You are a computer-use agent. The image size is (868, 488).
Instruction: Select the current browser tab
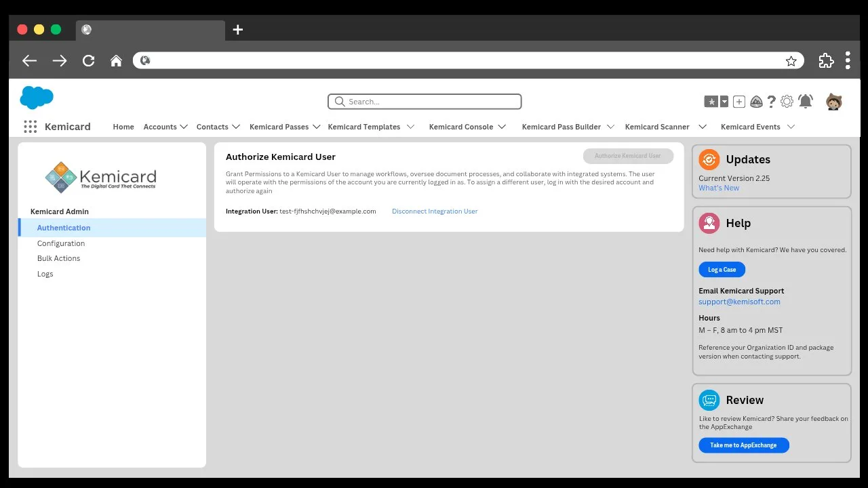tap(151, 30)
